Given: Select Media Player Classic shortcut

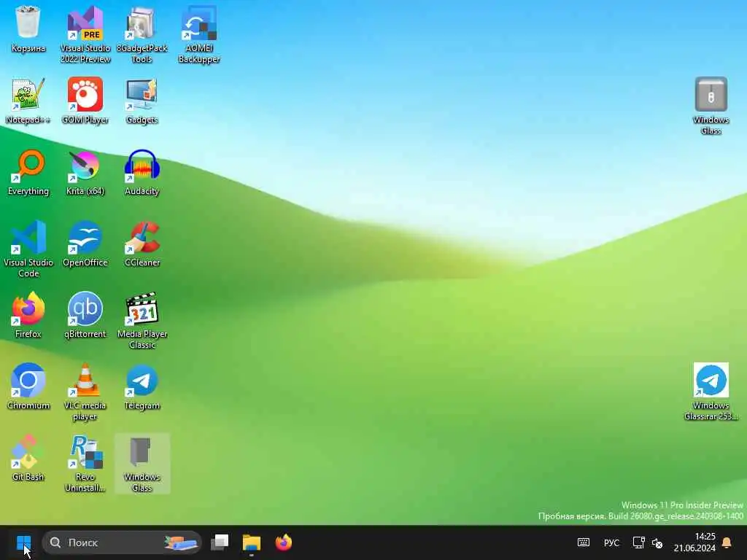Looking at the screenshot, I should pyautogui.click(x=142, y=320).
